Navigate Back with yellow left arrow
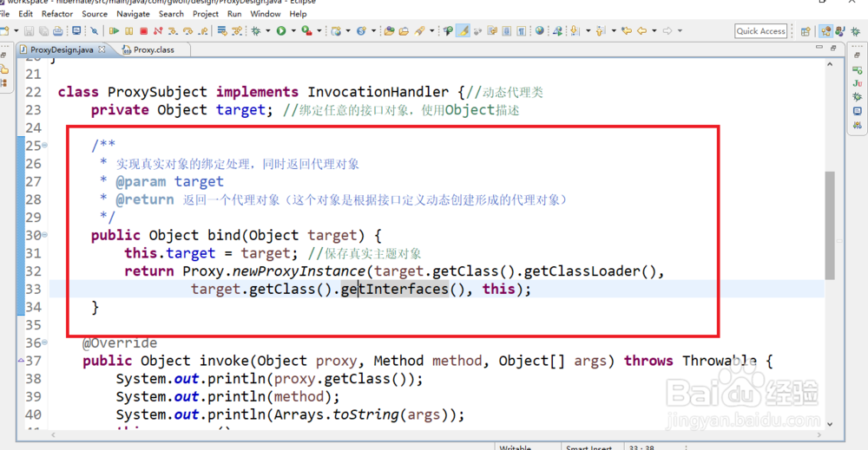Image resolution: width=868 pixels, height=450 pixels. [641, 31]
